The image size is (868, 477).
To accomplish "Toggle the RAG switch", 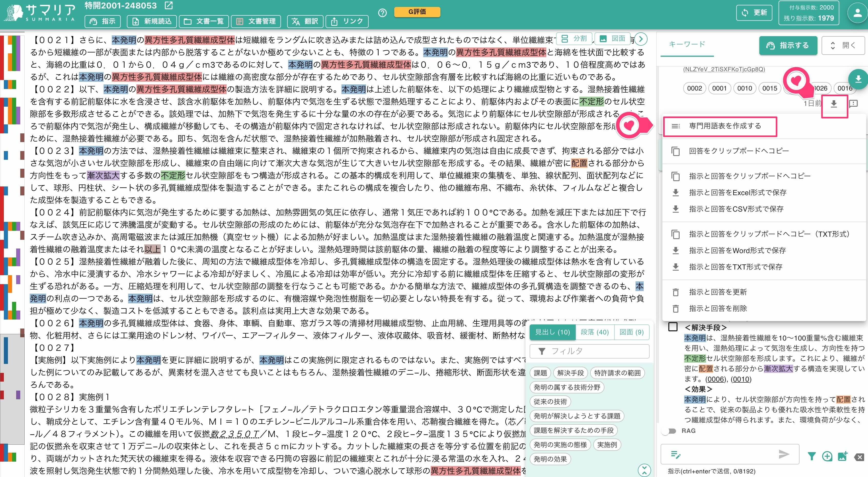I will pos(669,431).
